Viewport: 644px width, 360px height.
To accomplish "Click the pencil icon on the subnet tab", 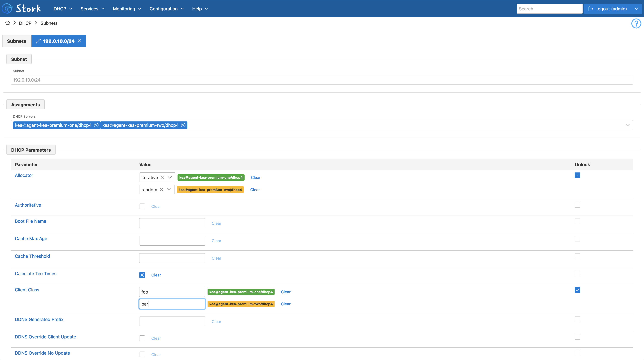I will point(38,41).
